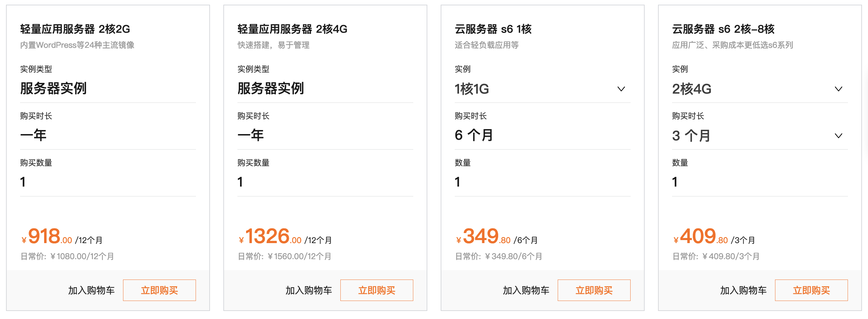This screenshot has height=319, width=868.
Task: Expand the 3 个月 purchase duration dropdown
Action: click(839, 135)
